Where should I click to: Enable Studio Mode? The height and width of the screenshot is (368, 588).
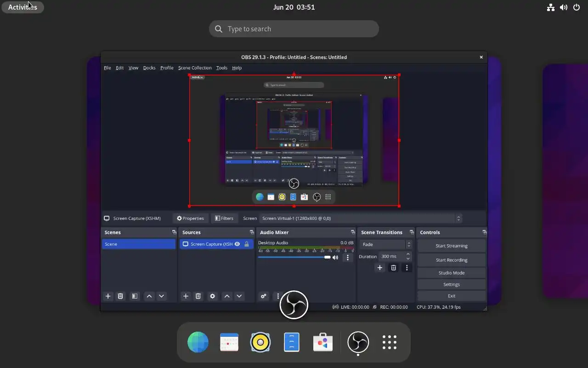pyautogui.click(x=452, y=273)
